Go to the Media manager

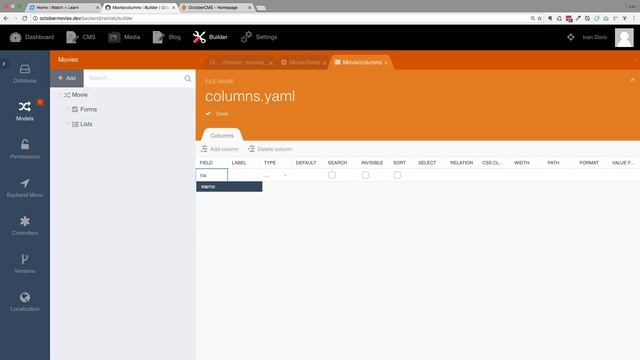click(x=124, y=37)
